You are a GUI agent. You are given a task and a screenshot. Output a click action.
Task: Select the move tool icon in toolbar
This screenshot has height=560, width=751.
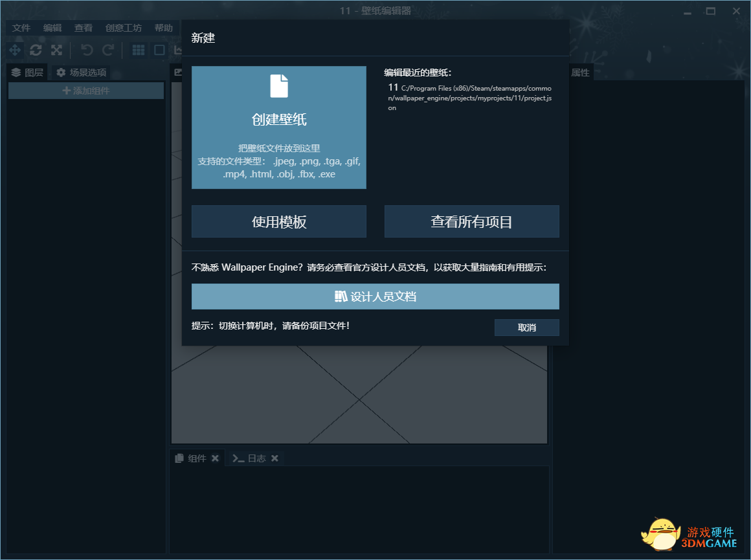coord(15,50)
